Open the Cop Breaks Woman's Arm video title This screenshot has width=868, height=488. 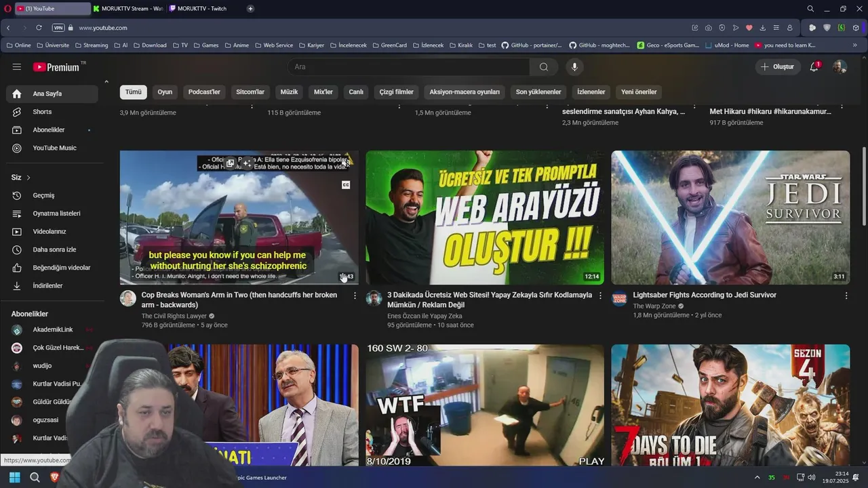[x=239, y=300]
